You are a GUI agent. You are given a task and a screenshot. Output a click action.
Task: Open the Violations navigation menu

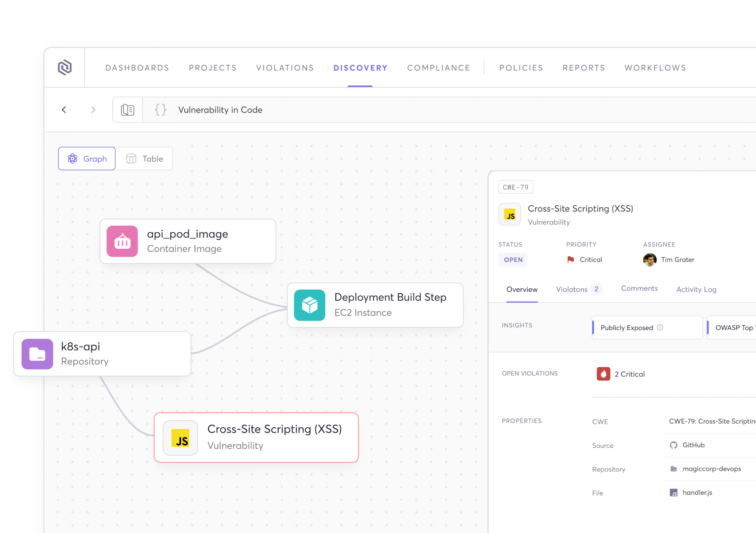285,68
